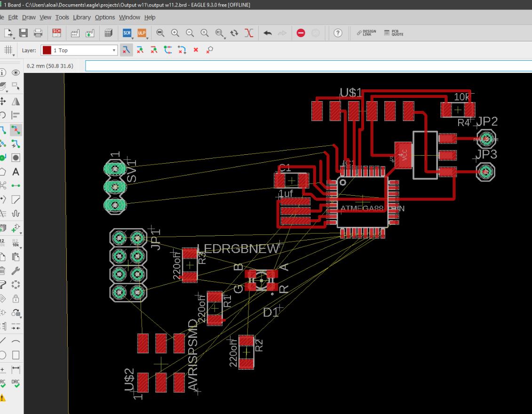Image resolution: width=532 pixels, height=414 pixels.
Task: Zoom in with the plus magnifier
Action: click(x=175, y=33)
